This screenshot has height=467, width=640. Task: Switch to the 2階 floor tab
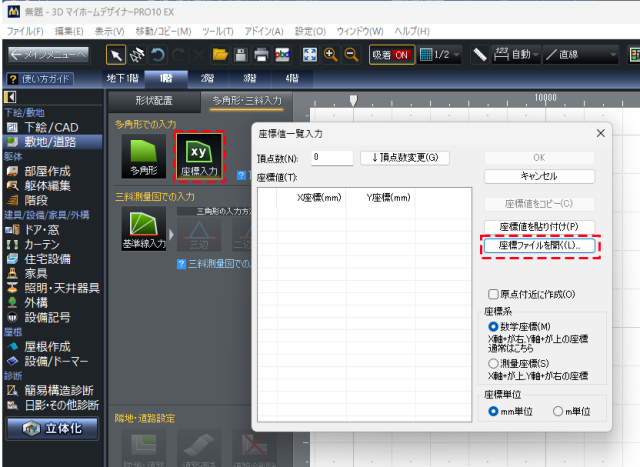pos(207,78)
